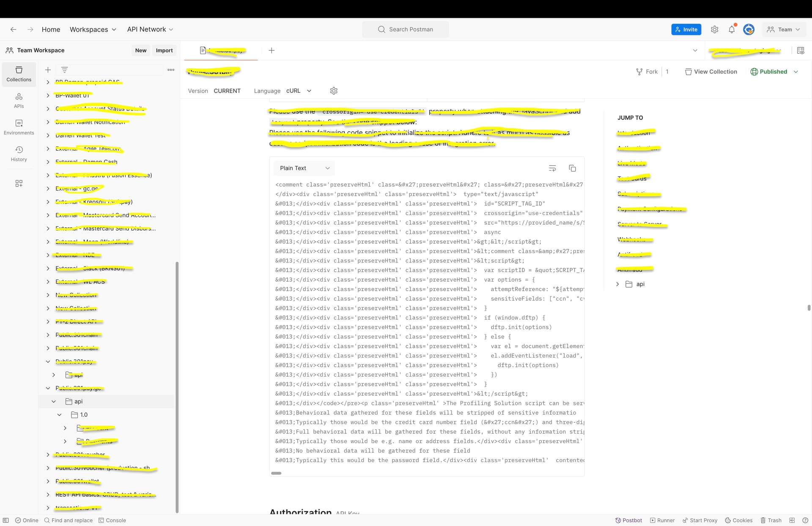This screenshot has height=526, width=812.
Task: Open the two-pane view icon in the status bar
Action: pyautogui.click(x=792, y=520)
